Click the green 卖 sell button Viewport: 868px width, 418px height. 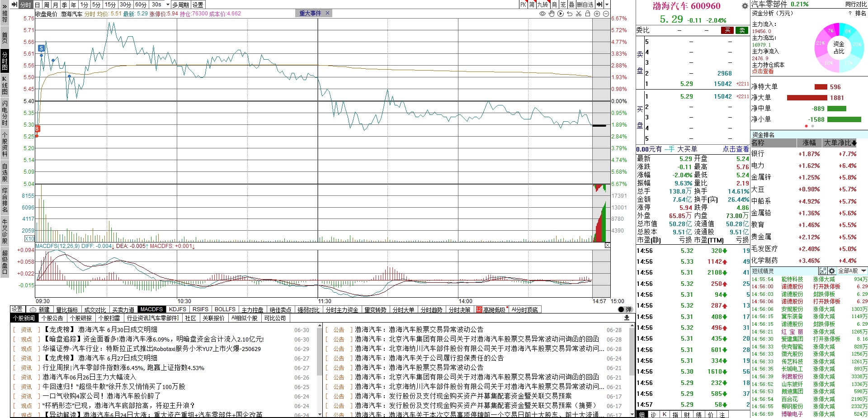[x=742, y=30]
